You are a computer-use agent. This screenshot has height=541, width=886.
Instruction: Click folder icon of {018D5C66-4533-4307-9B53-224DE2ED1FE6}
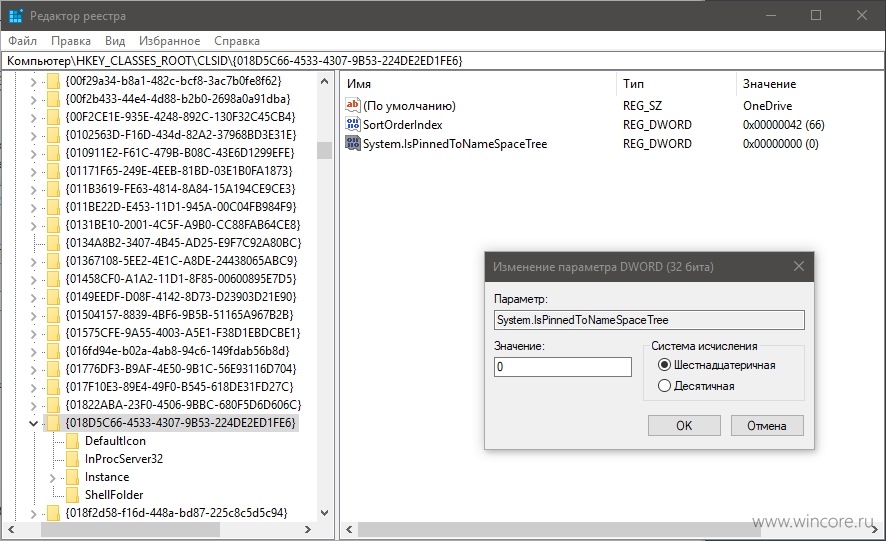(x=53, y=423)
